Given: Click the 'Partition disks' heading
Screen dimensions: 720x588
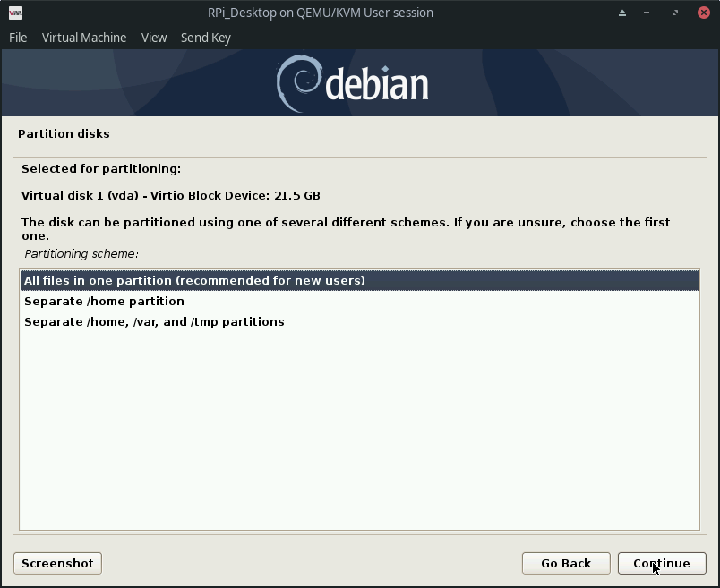Looking at the screenshot, I should (64, 133).
